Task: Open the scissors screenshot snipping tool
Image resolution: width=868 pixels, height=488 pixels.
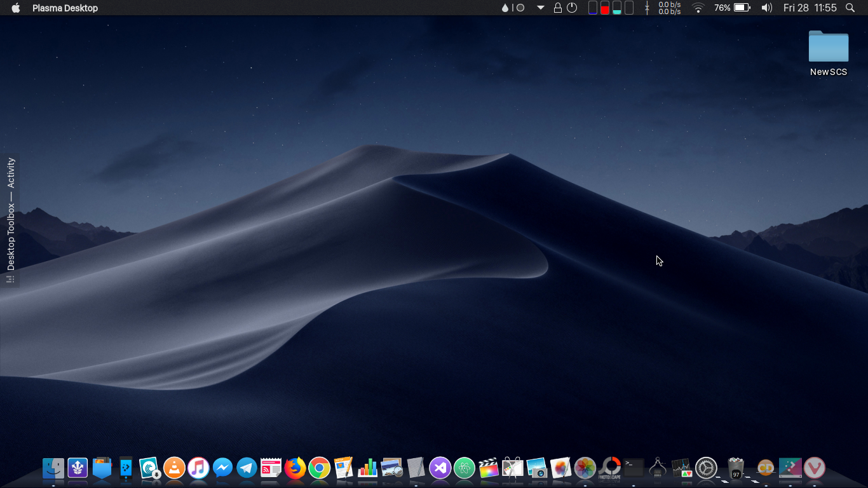Action: click(x=512, y=468)
